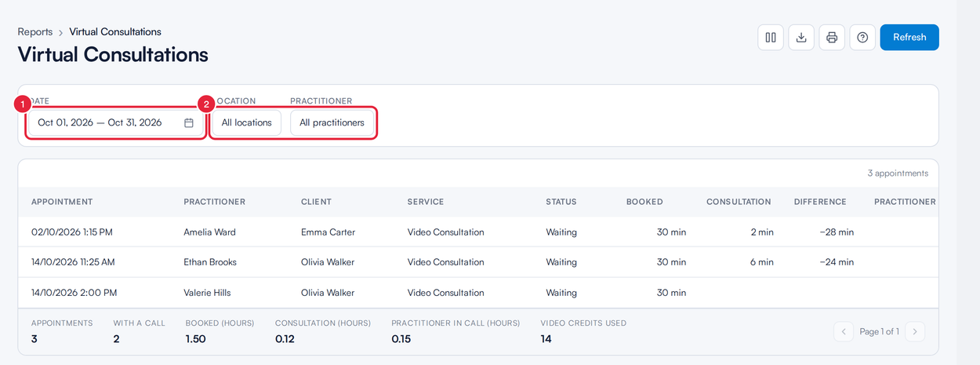Click the Virtual Consultations breadcrumb

[115, 32]
